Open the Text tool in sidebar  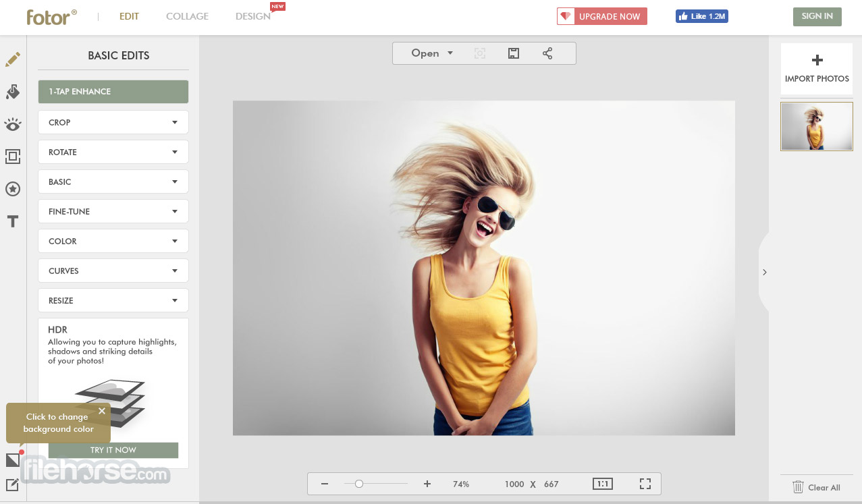tap(13, 221)
